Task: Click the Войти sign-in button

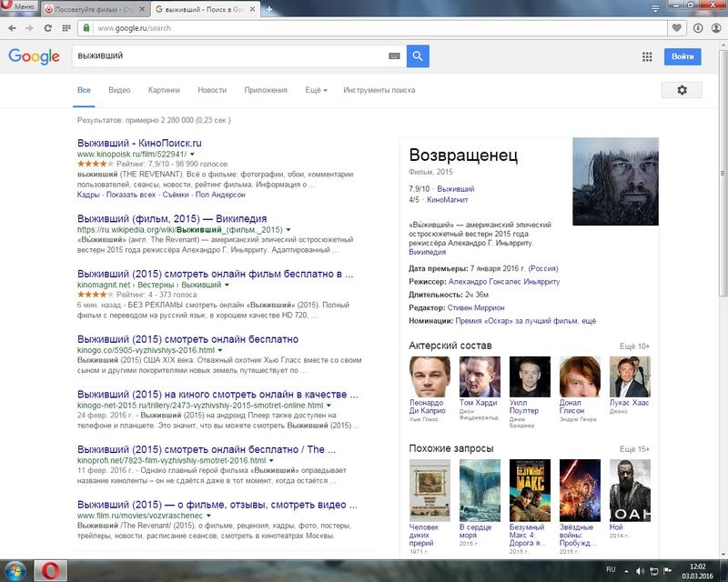Action: pos(682,56)
